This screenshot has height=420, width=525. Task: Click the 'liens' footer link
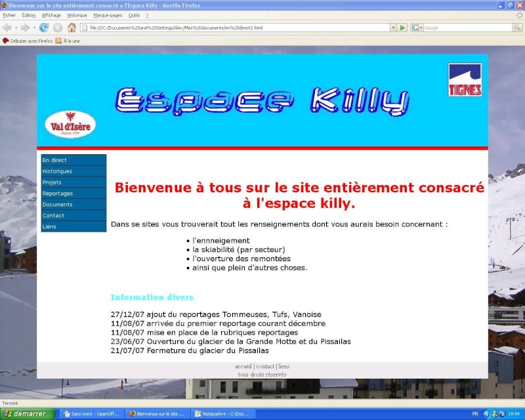coord(284,366)
